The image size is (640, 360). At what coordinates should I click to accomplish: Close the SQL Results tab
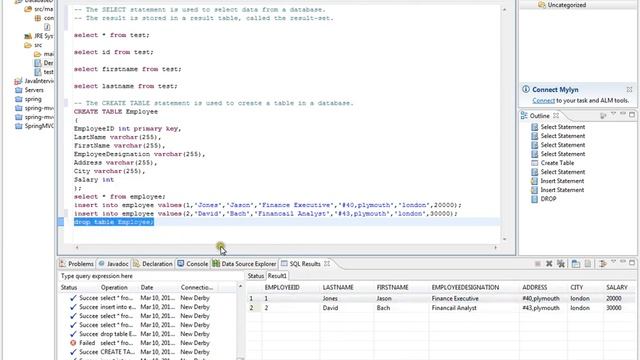pyautogui.click(x=327, y=264)
